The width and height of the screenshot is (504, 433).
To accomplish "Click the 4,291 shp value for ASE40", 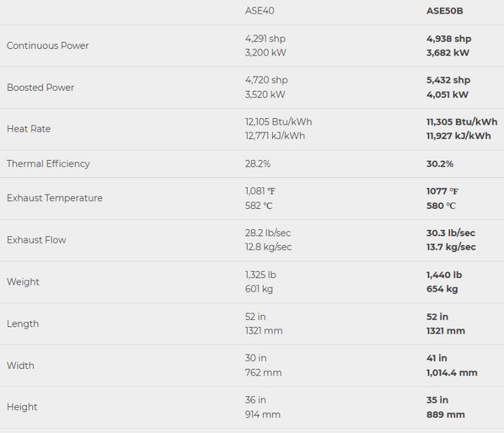I will [x=266, y=39].
